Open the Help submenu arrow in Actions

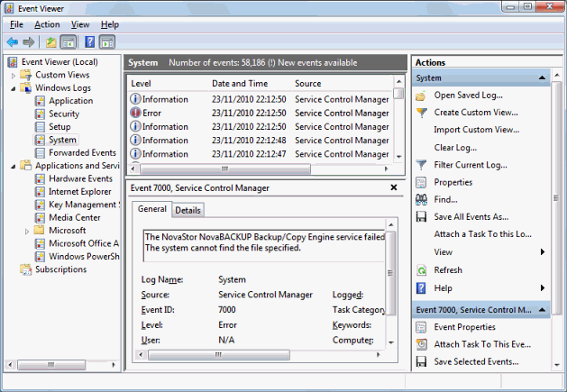[542, 288]
